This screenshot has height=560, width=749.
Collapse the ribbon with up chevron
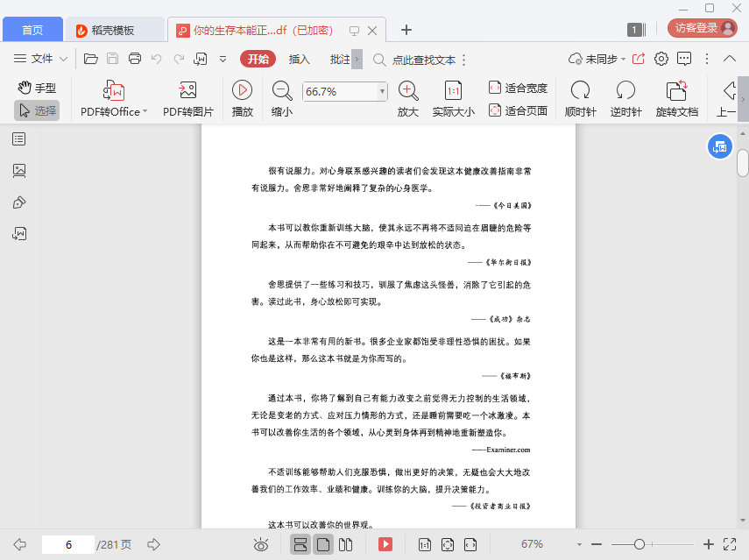(x=730, y=59)
